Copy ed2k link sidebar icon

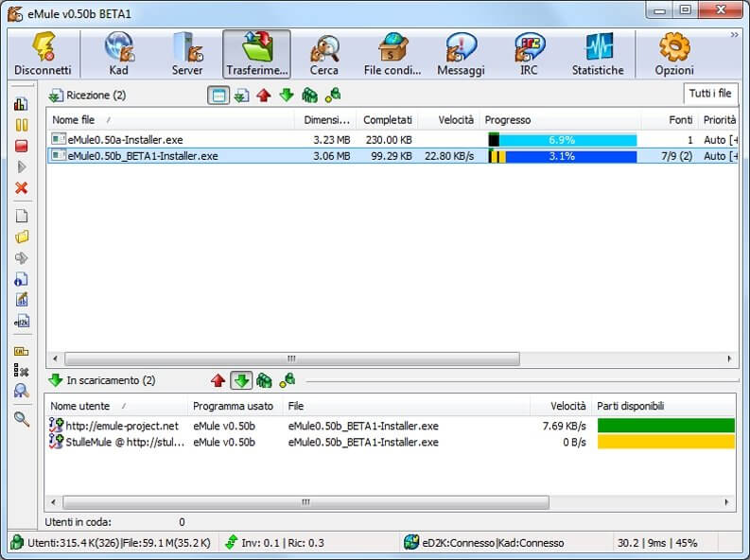coord(21,321)
